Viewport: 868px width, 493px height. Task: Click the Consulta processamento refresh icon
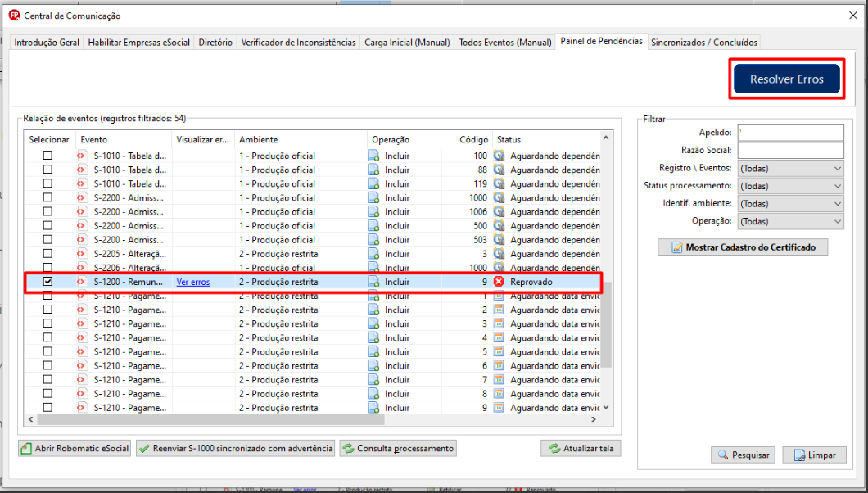[348, 448]
